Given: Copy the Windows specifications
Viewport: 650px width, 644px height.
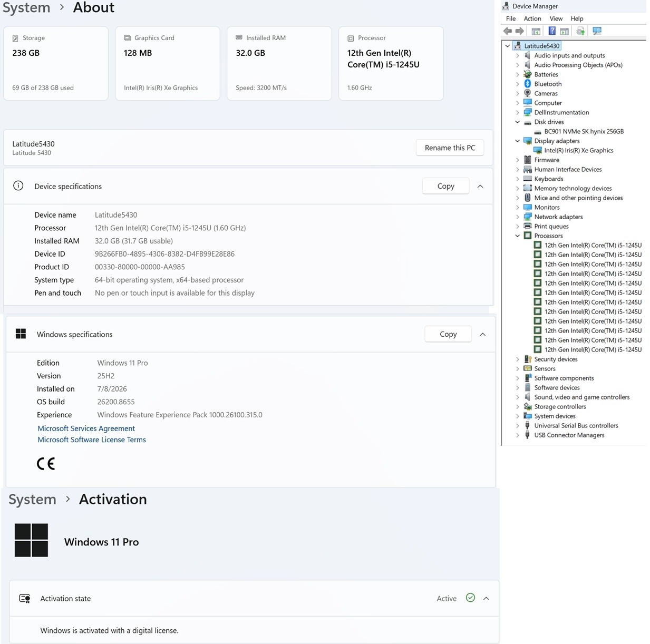Looking at the screenshot, I should click(x=448, y=334).
